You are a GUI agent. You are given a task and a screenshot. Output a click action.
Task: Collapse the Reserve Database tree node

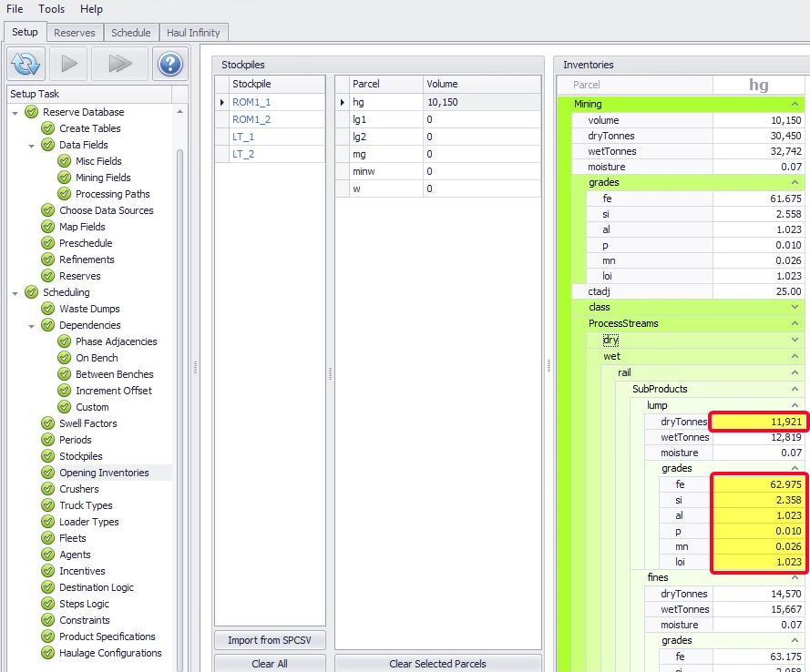pos(15,112)
